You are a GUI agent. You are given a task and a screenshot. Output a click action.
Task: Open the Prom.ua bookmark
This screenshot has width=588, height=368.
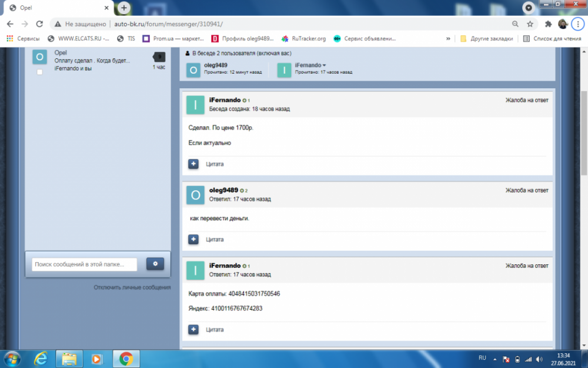173,38
